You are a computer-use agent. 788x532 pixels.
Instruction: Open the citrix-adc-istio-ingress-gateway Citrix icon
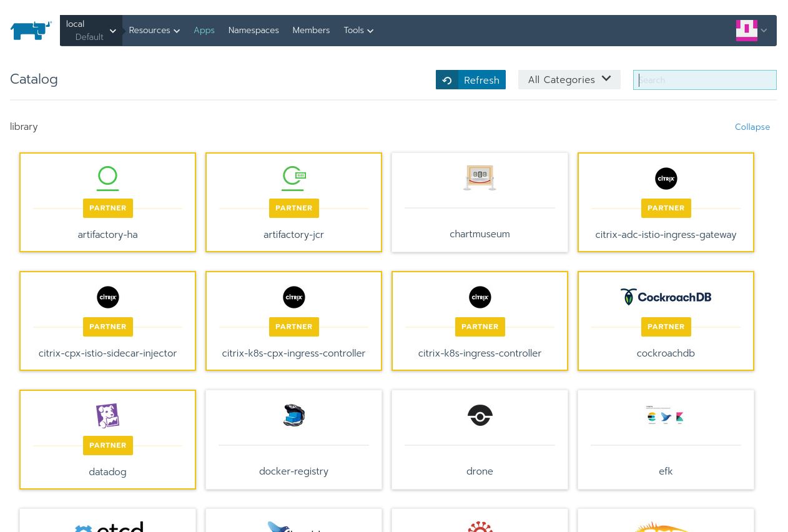pyautogui.click(x=666, y=179)
